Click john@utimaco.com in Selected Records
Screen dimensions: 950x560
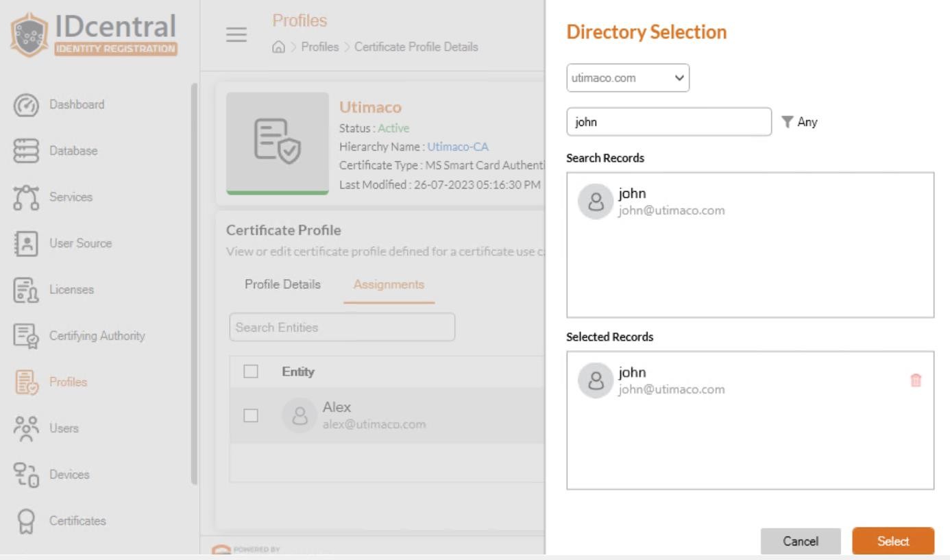coord(672,389)
